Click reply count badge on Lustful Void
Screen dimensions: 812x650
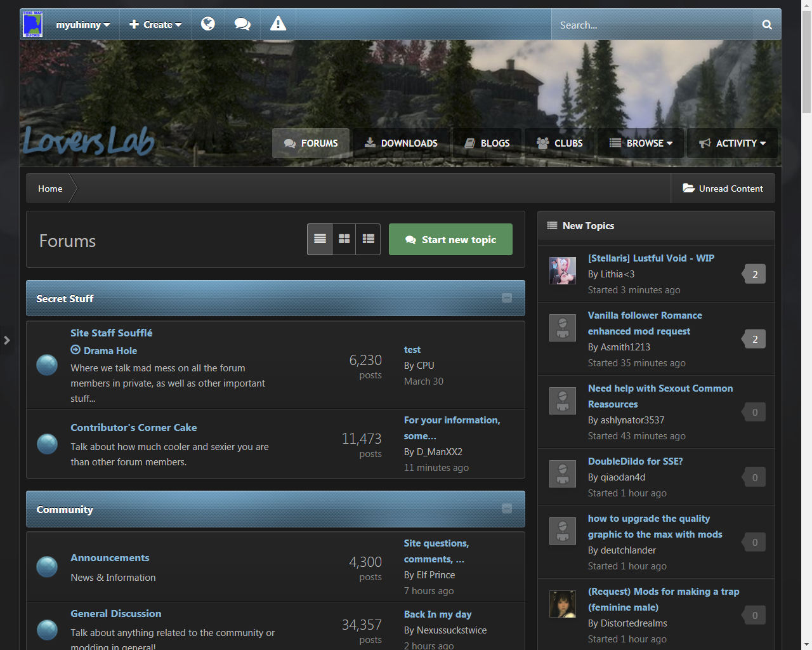tap(754, 274)
